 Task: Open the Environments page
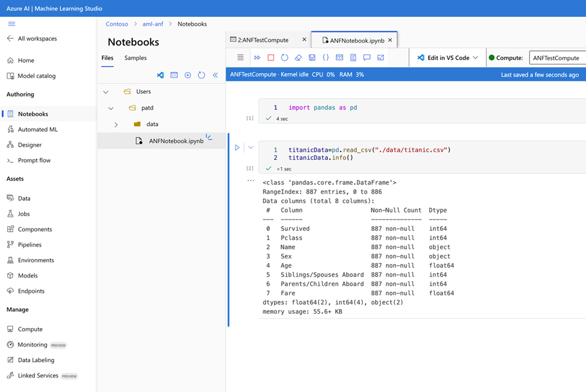[x=31, y=260]
